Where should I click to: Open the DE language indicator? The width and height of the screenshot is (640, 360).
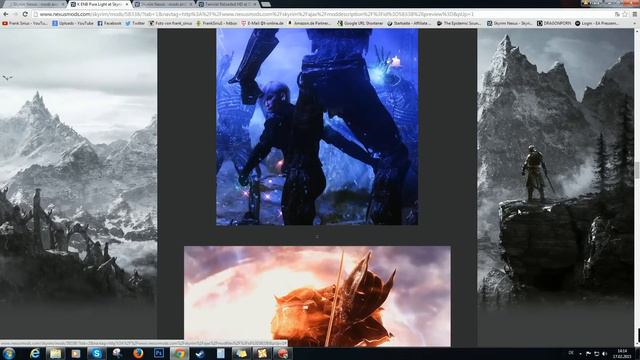point(571,353)
